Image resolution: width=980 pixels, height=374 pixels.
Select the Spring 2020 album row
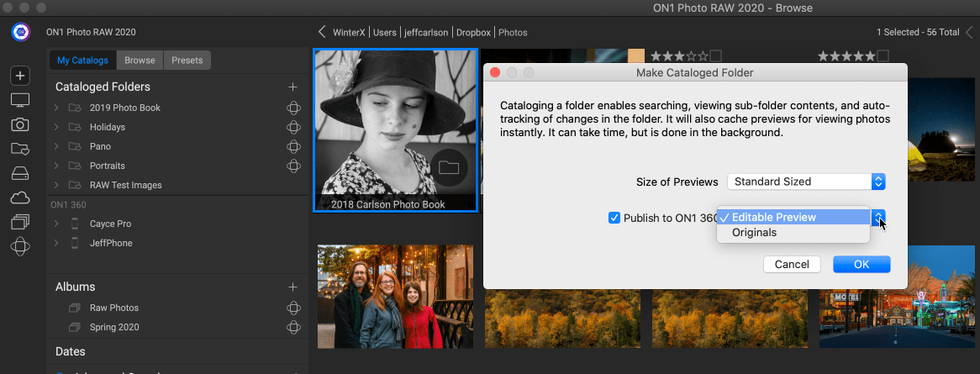point(177,327)
